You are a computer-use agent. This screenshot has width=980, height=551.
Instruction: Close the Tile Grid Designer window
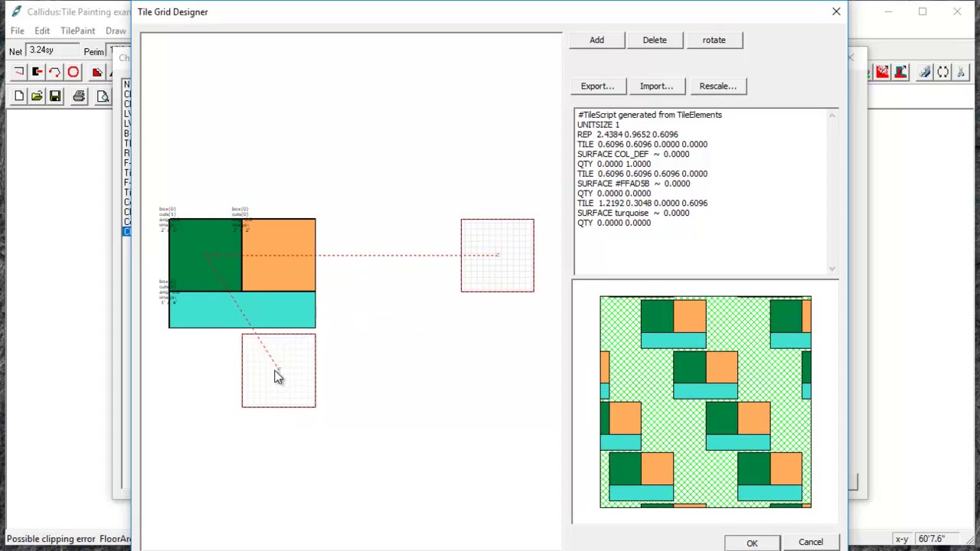coord(836,11)
